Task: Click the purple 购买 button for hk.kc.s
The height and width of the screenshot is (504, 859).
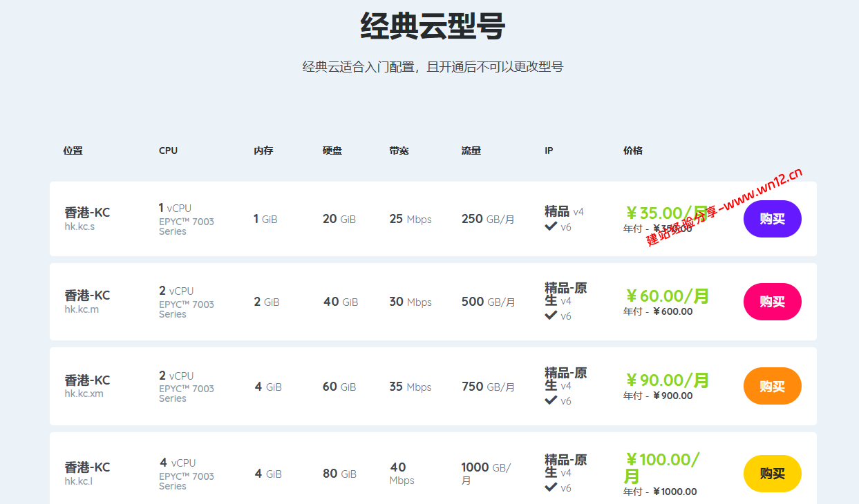Action: pos(773,219)
